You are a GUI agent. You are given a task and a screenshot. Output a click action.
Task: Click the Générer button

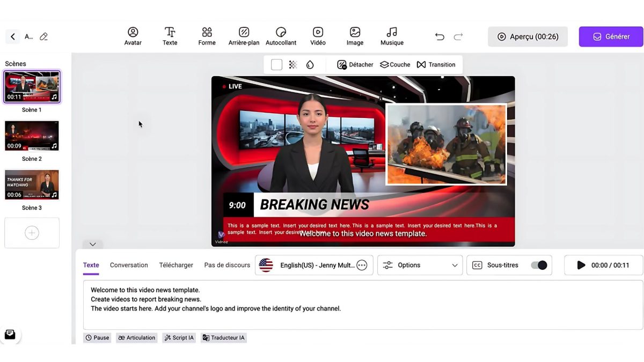611,37
